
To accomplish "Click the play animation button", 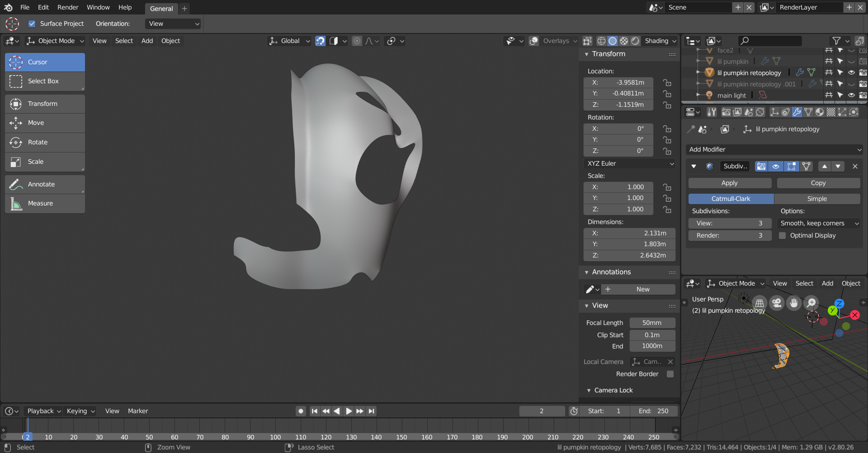I will [x=349, y=411].
